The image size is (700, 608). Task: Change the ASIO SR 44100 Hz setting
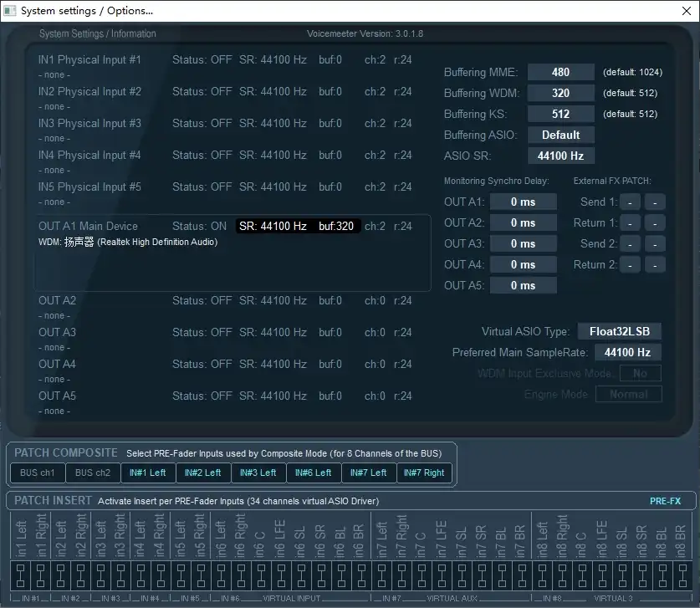coord(560,156)
